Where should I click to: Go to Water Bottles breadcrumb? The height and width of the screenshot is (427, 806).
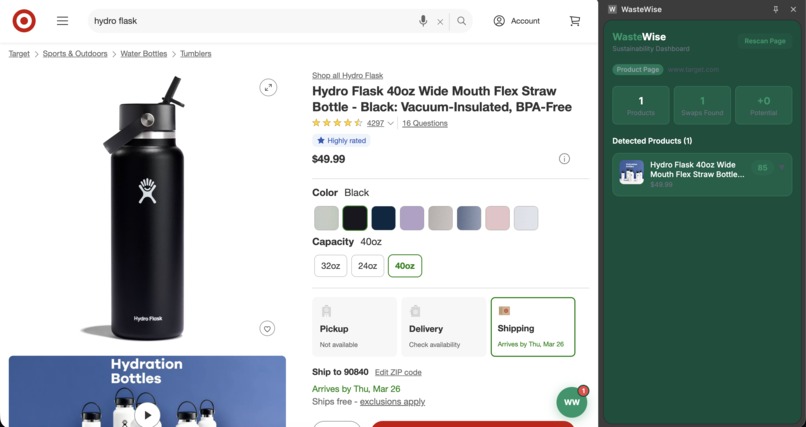pyautogui.click(x=143, y=53)
